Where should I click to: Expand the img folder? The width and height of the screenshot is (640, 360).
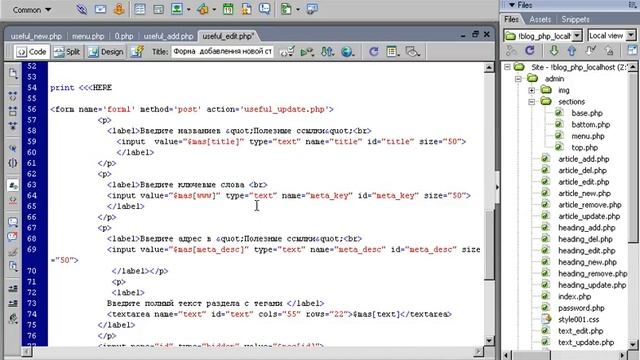click(x=531, y=90)
